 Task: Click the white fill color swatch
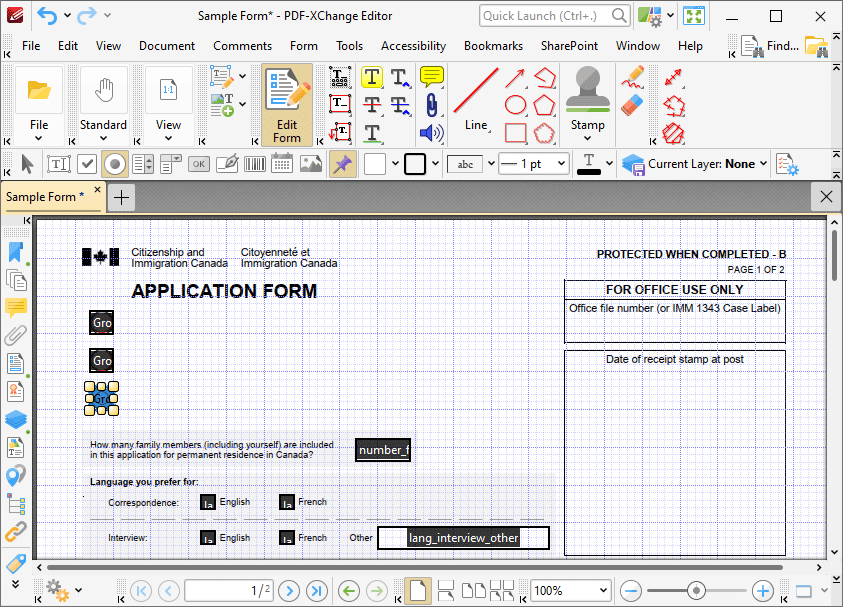click(x=375, y=164)
